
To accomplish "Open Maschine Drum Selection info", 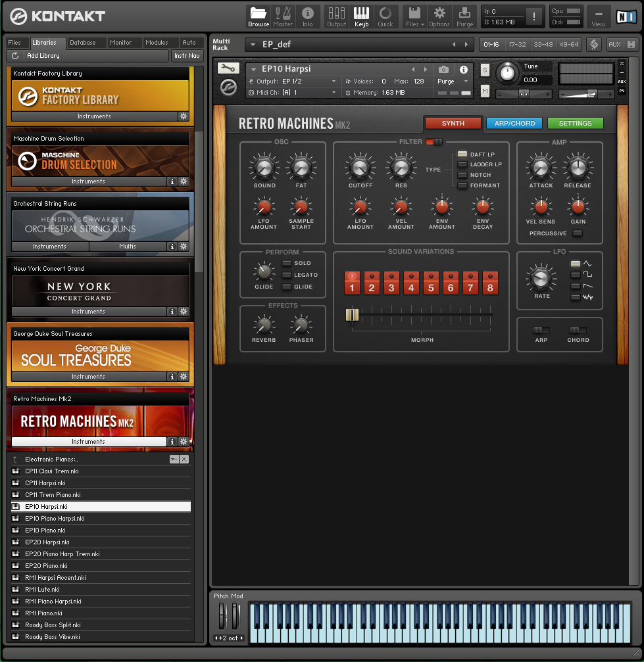I will [x=172, y=181].
